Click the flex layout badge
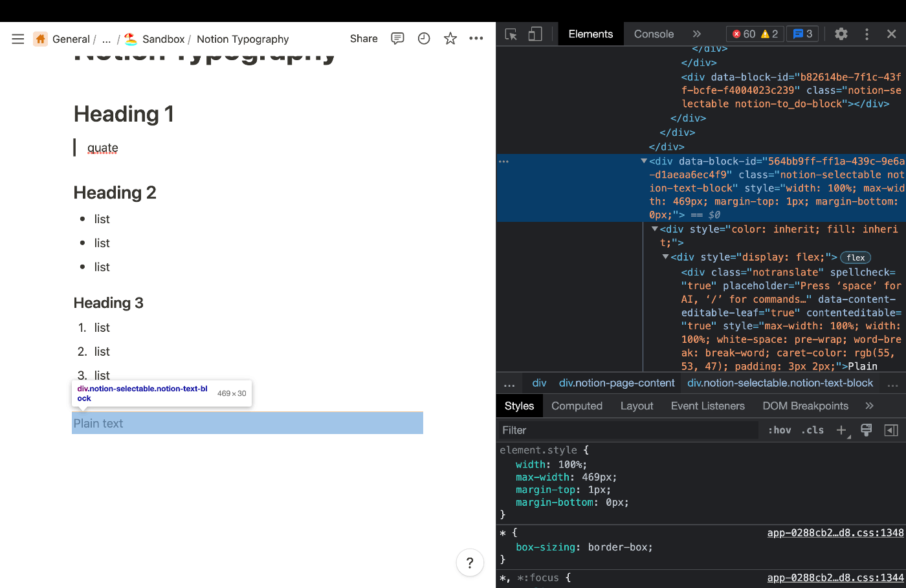Image resolution: width=906 pixels, height=588 pixels. 856,257
